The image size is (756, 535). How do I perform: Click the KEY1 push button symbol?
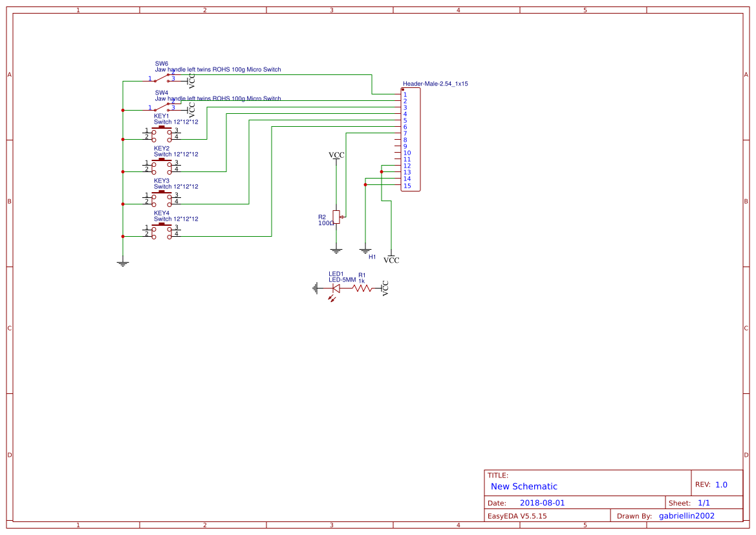(x=162, y=133)
